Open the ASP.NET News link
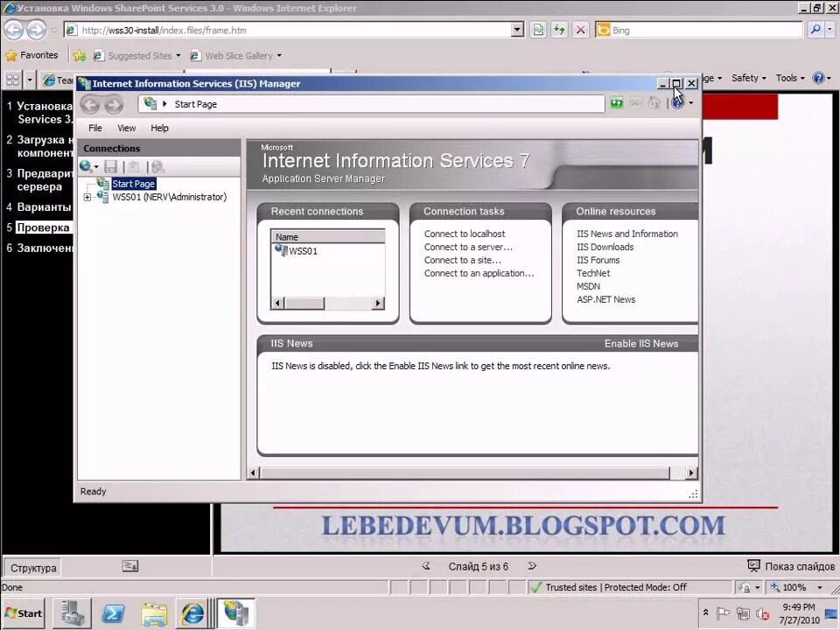The image size is (840, 630). click(605, 299)
